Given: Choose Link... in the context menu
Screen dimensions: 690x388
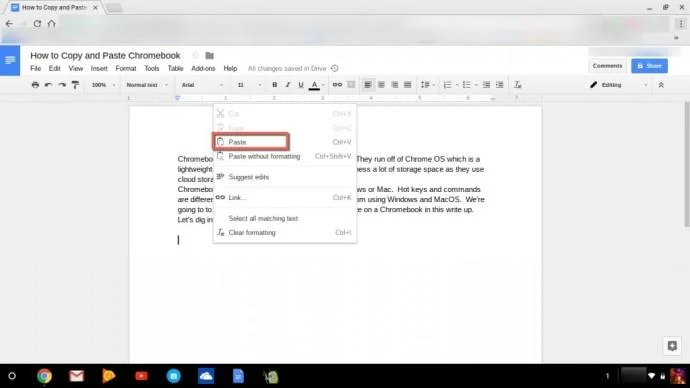Looking at the screenshot, I should pyautogui.click(x=285, y=198).
